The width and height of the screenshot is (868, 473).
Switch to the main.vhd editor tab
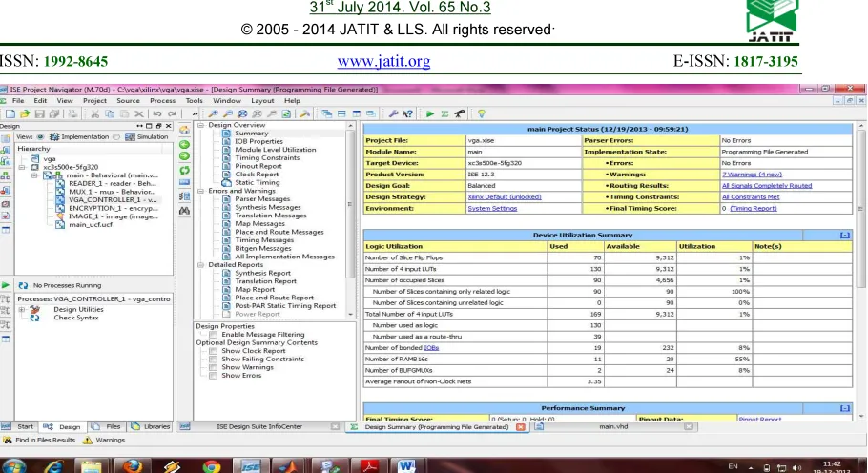(613, 426)
